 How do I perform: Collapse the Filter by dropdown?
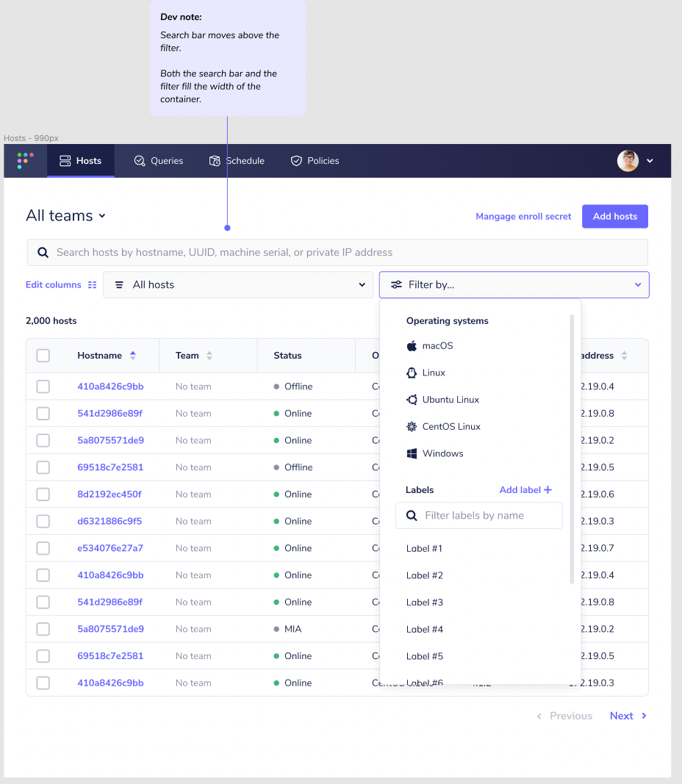click(x=514, y=284)
